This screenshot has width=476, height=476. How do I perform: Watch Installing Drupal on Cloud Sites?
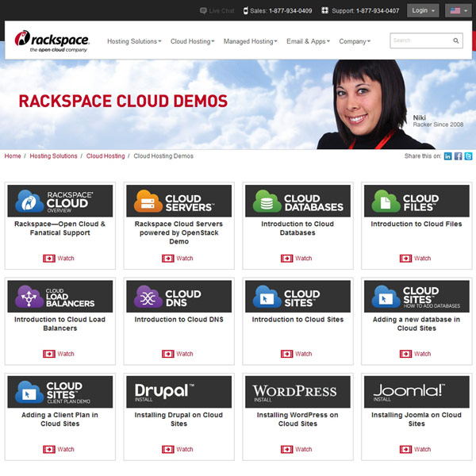[185, 449]
